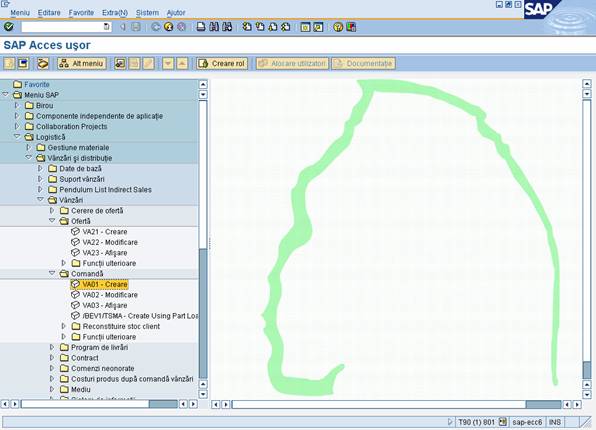Viewport: 596px width, 430px height.
Task: Click the Creare rol button
Action: (222, 63)
